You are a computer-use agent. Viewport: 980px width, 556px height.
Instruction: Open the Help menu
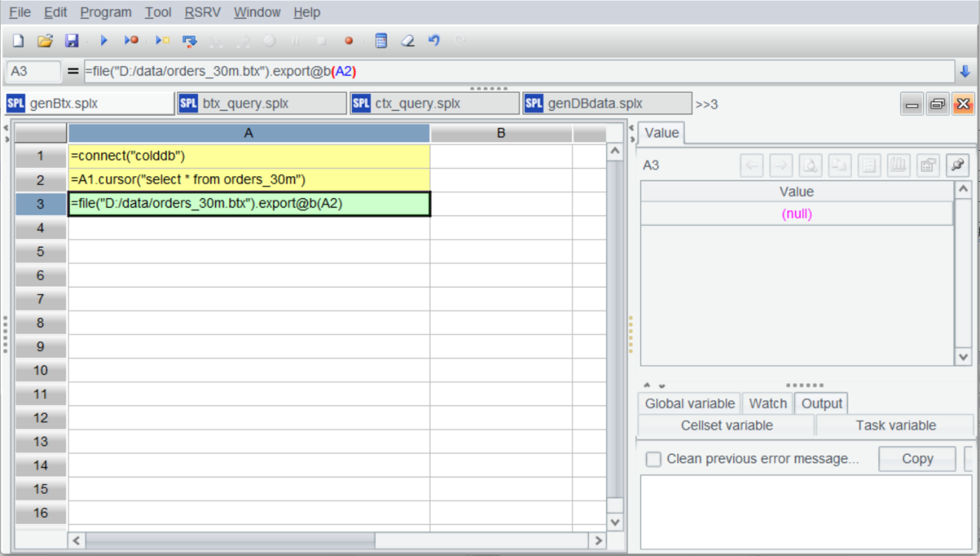(307, 13)
